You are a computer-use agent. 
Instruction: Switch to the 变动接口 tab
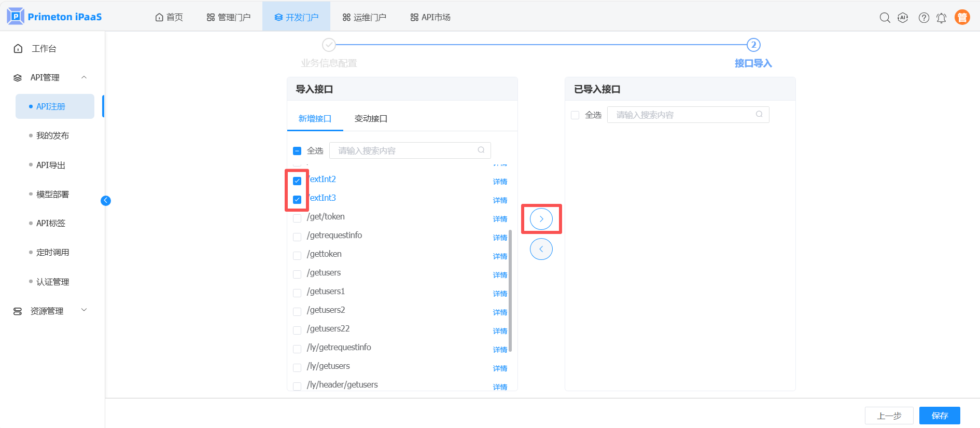[x=371, y=118]
